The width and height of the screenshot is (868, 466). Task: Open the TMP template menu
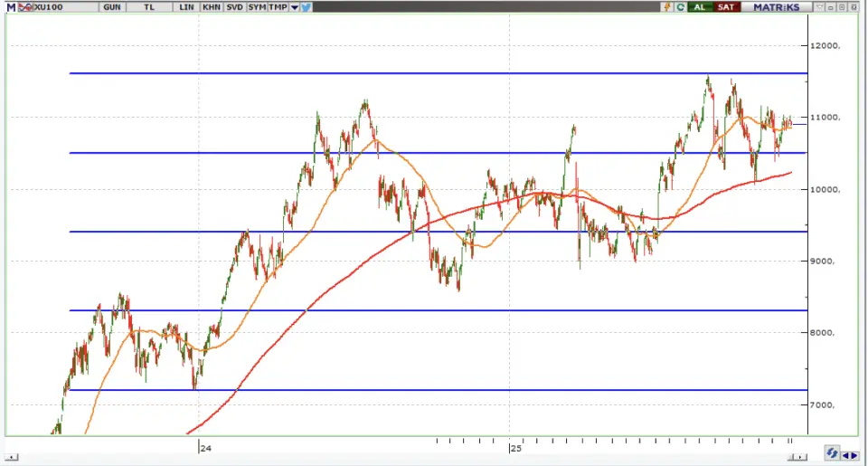click(x=278, y=6)
